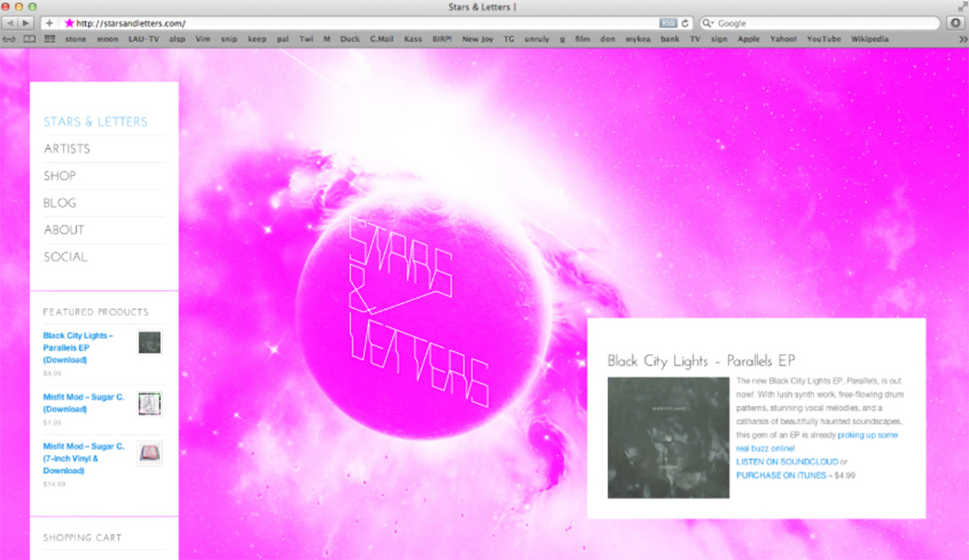Click the URL address field
969x560 pixels.
(365, 23)
